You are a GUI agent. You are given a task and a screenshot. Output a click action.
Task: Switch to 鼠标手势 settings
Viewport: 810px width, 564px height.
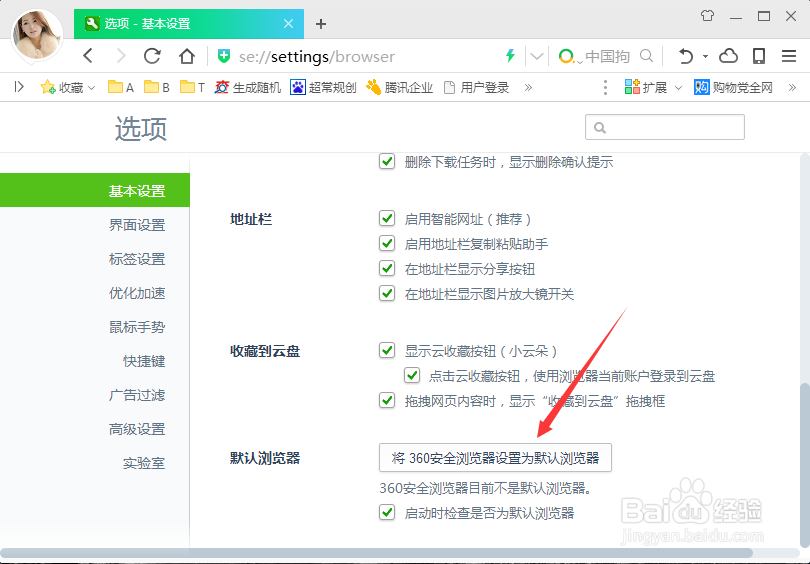(137, 327)
